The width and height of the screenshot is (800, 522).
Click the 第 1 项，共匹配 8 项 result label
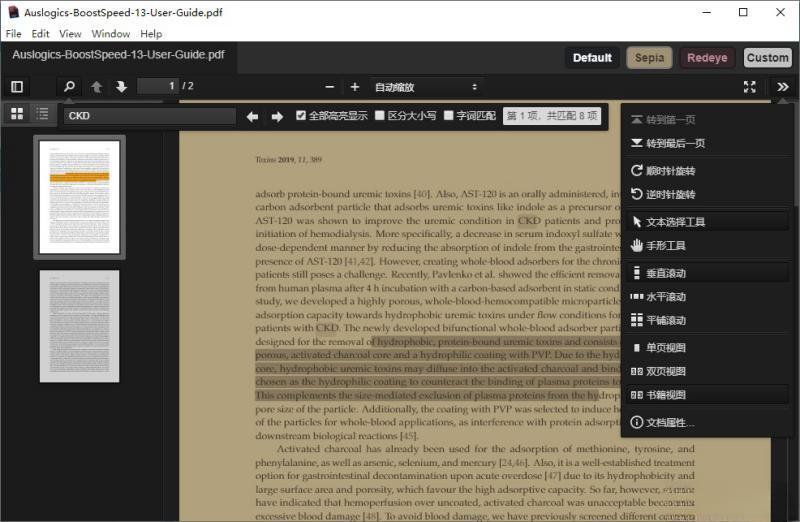[552, 116]
